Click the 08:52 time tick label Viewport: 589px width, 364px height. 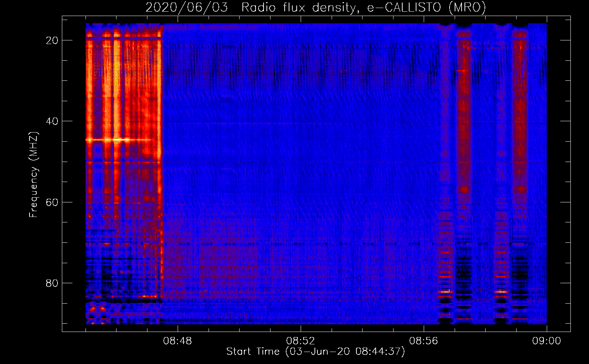301,341
